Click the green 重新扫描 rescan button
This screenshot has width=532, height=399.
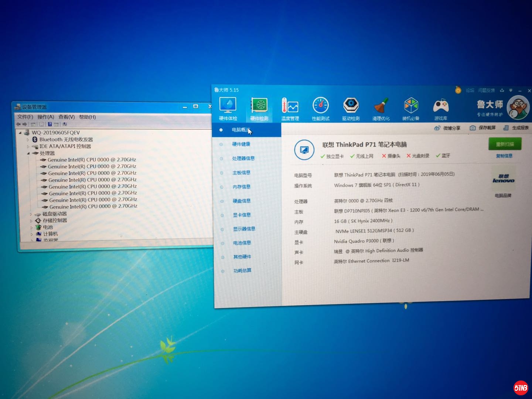coord(505,144)
